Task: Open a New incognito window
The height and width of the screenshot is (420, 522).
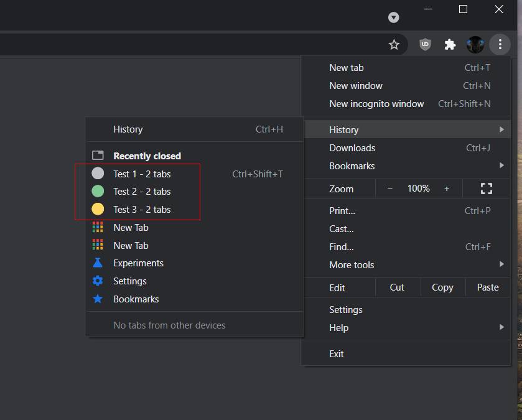Action: [x=406, y=103]
